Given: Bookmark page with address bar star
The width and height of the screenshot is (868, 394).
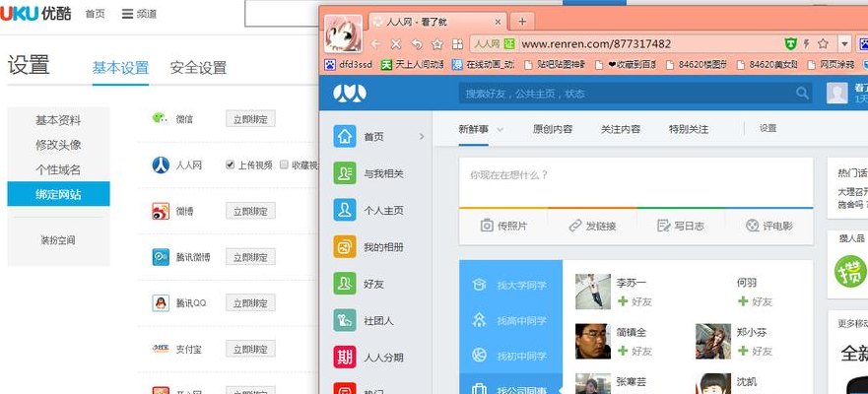Looking at the screenshot, I should [x=823, y=43].
